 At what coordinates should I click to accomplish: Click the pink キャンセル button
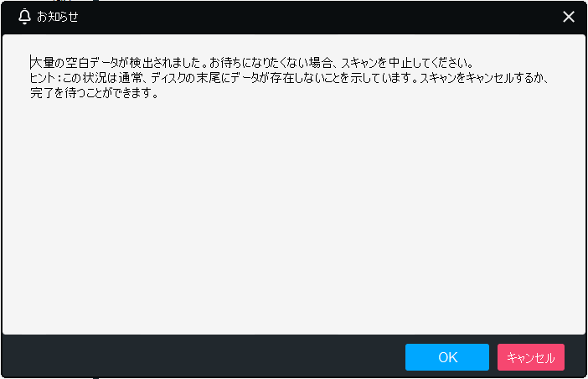pos(531,357)
